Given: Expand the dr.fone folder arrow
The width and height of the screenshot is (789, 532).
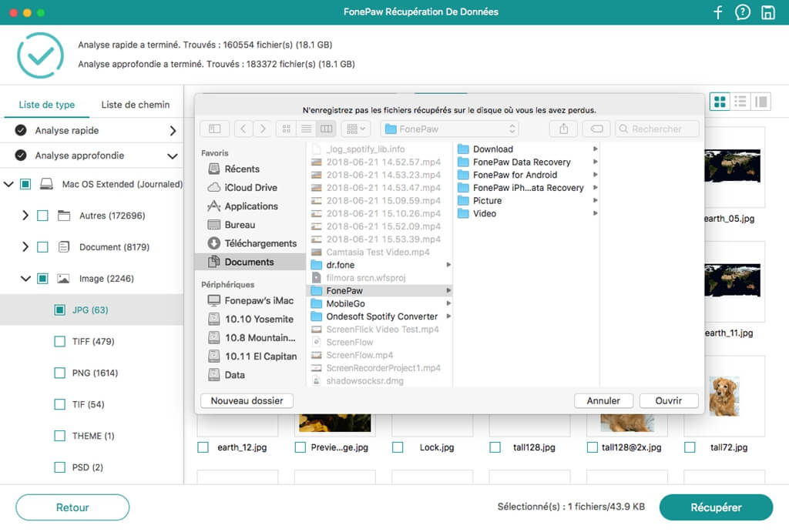Looking at the screenshot, I should pos(448,265).
